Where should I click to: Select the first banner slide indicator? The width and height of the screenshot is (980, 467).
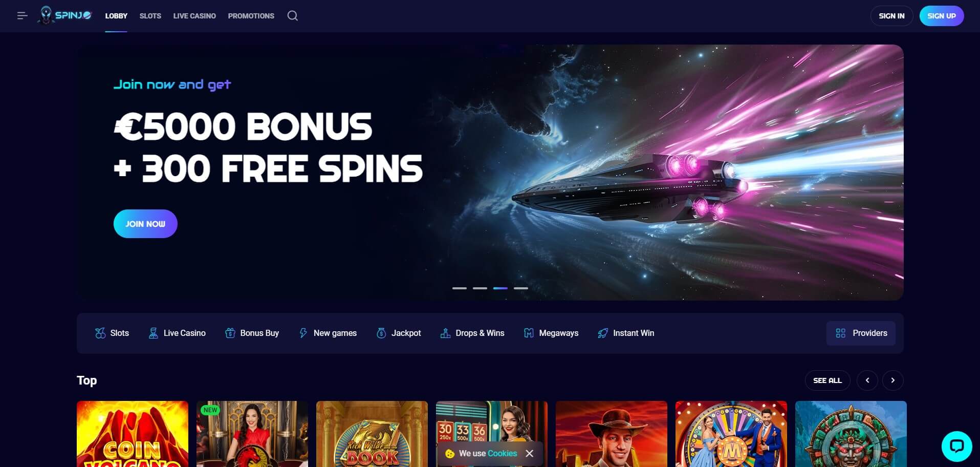point(460,288)
